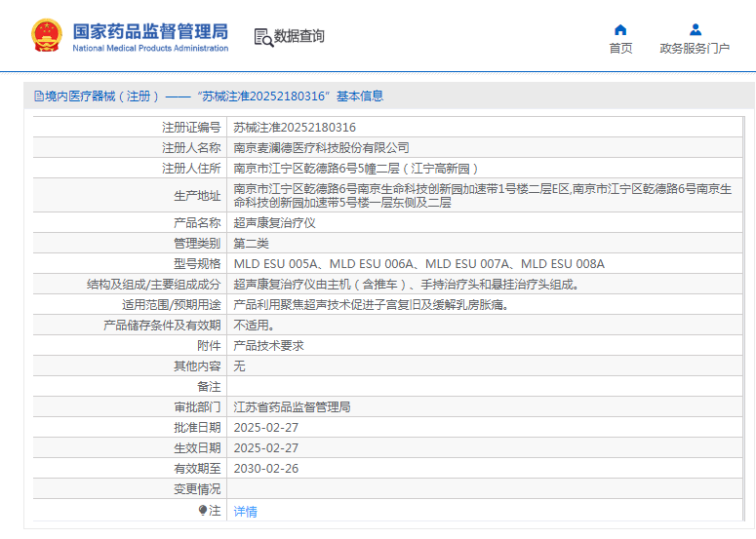This screenshot has height=539, width=756.
Task: Click registration number 苏械注准20252180316 value
Action: tap(295, 128)
